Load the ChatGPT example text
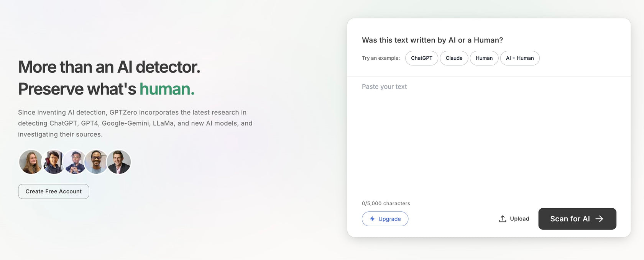Viewport: 644px width, 260px height. (422, 58)
